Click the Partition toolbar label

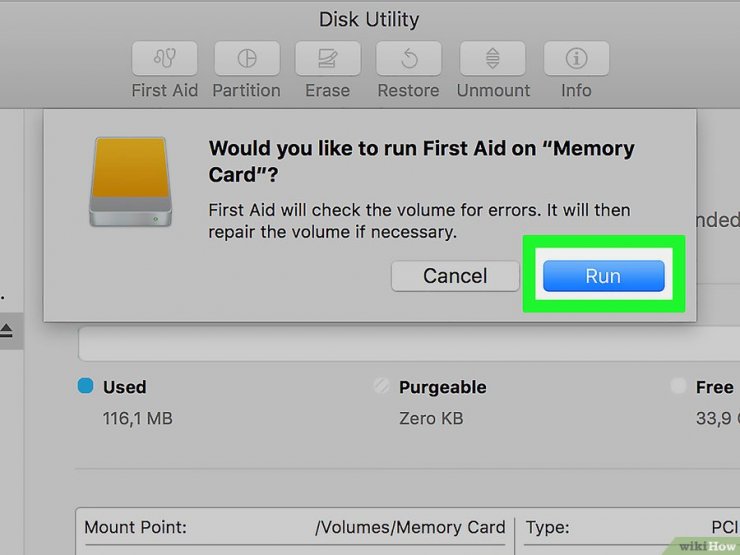pos(246,90)
